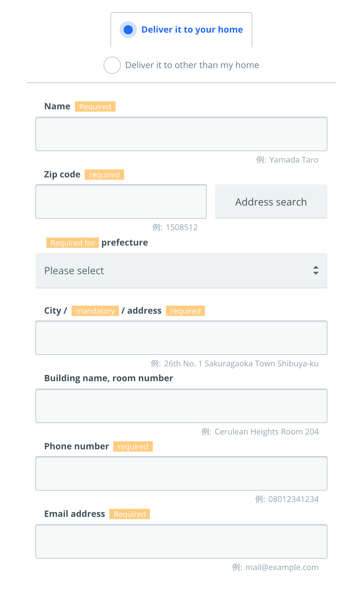Viewport: 364px width, 593px height.
Task: Click the mandatory badge after City
Action: click(x=95, y=311)
